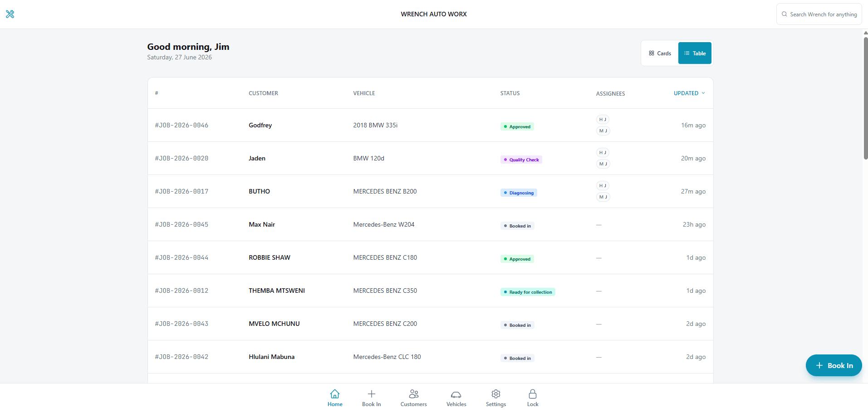Open the Settings gear
Viewport: 868px width, 412px height.
pos(496,394)
